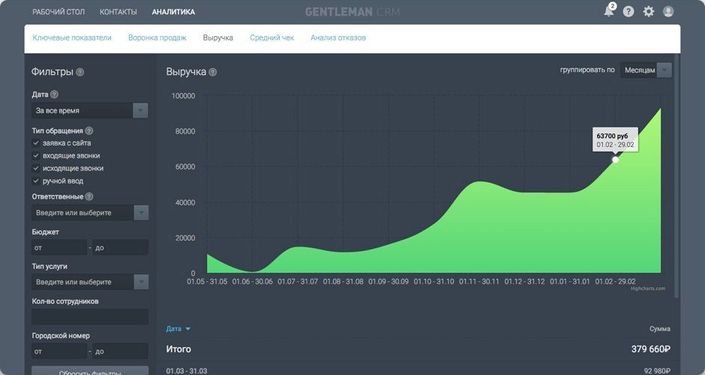This screenshot has height=375, width=705.
Task: Click the help icon next to Выручка title
Action: click(213, 72)
